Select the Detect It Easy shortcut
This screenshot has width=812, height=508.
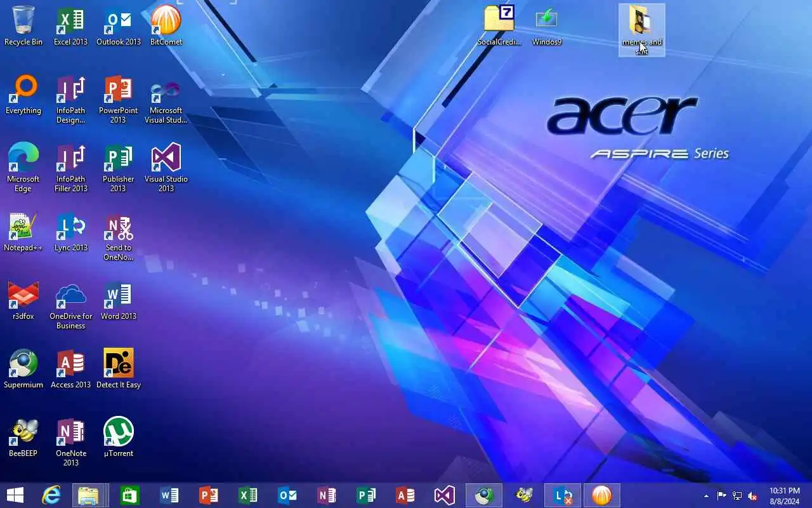tap(119, 368)
